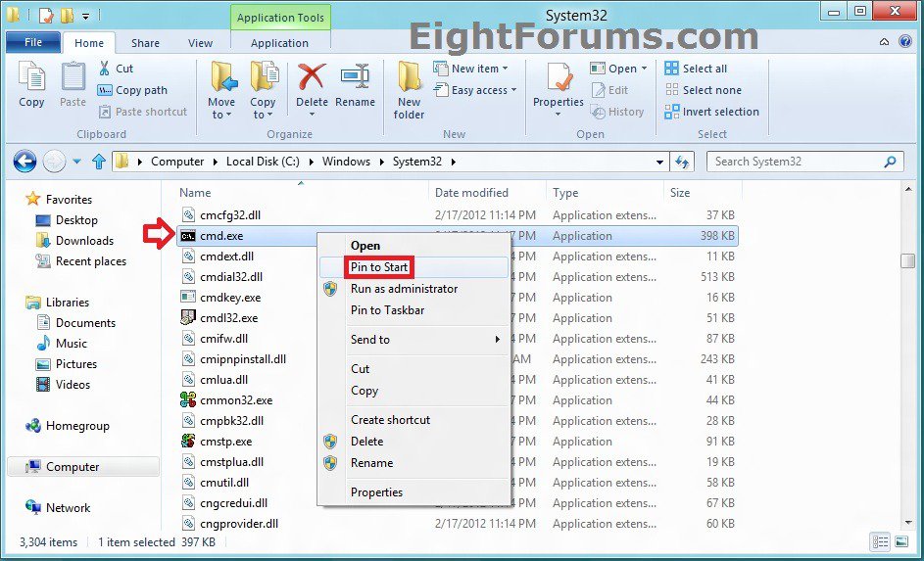Image resolution: width=924 pixels, height=561 pixels.
Task: Select Network in navigation pane
Action: pyautogui.click(x=68, y=507)
